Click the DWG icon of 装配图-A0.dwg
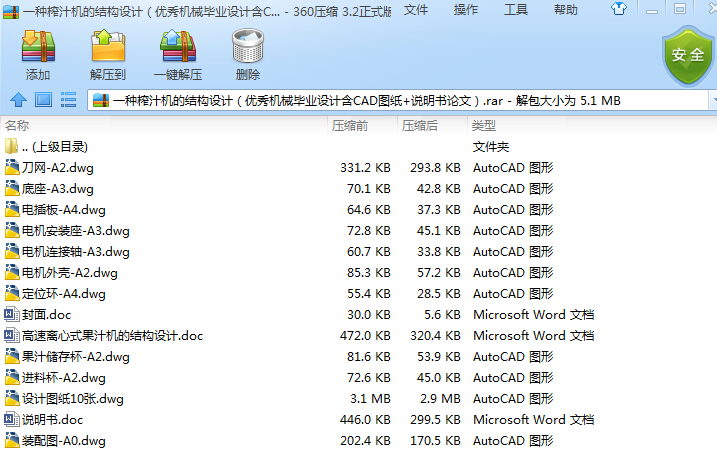Image resolution: width=717 pixels, height=456 pixels. (x=11, y=440)
